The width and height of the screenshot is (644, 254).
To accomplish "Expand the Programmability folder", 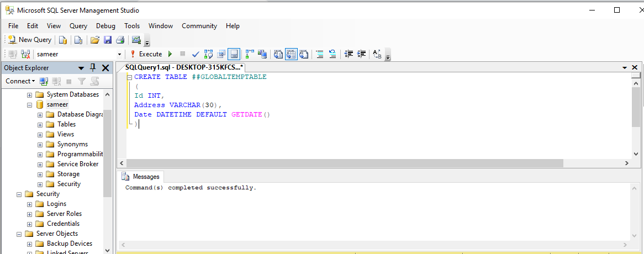I will click(40, 154).
